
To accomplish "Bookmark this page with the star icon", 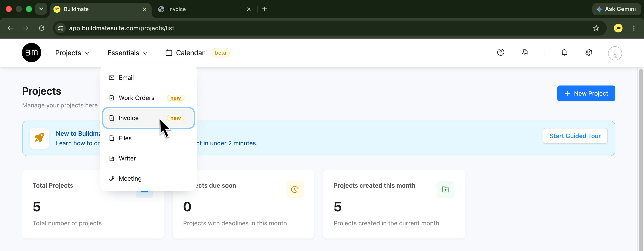I will [596, 28].
